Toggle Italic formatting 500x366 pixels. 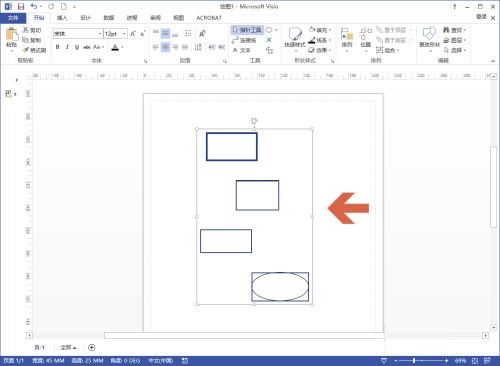(x=67, y=47)
